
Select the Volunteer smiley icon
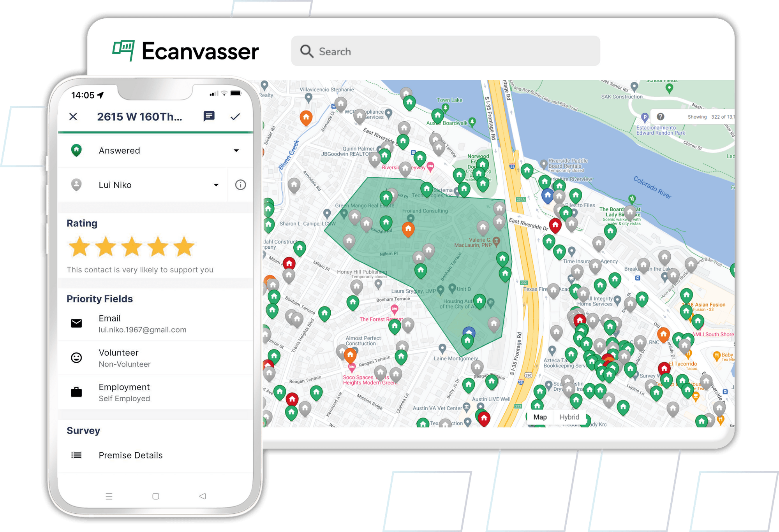tap(76, 357)
